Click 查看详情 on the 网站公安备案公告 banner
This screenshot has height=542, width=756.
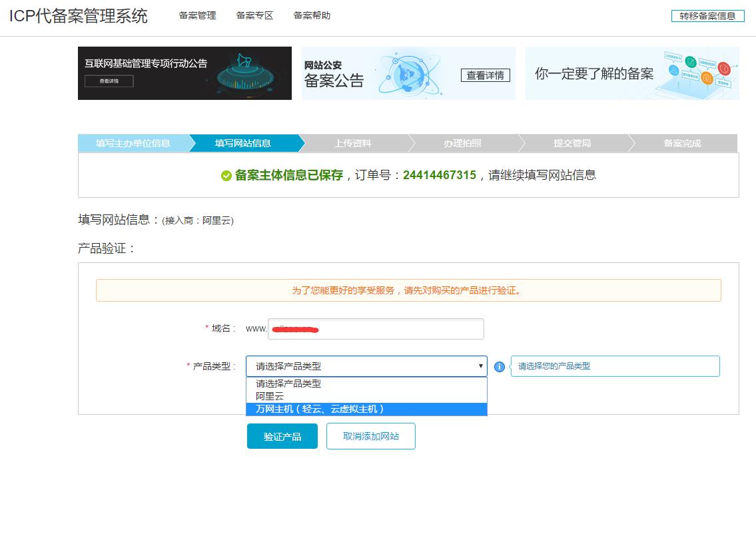click(x=486, y=77)
